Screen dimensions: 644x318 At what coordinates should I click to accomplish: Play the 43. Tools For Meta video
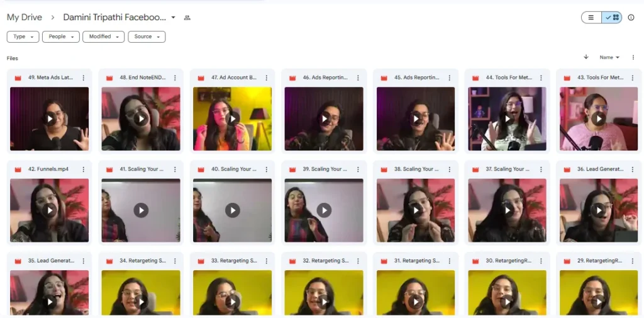pos(599,119)
